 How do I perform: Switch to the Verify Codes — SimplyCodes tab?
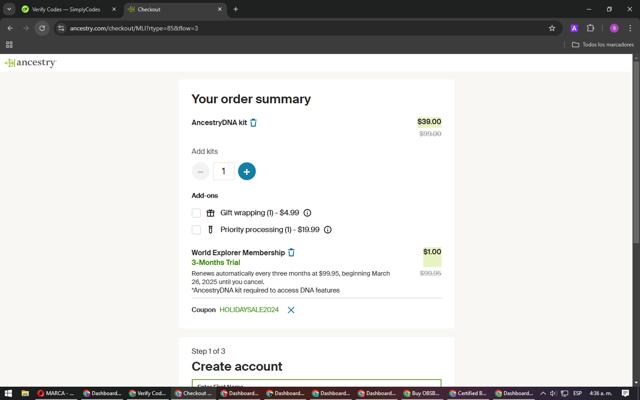(66, 9)
